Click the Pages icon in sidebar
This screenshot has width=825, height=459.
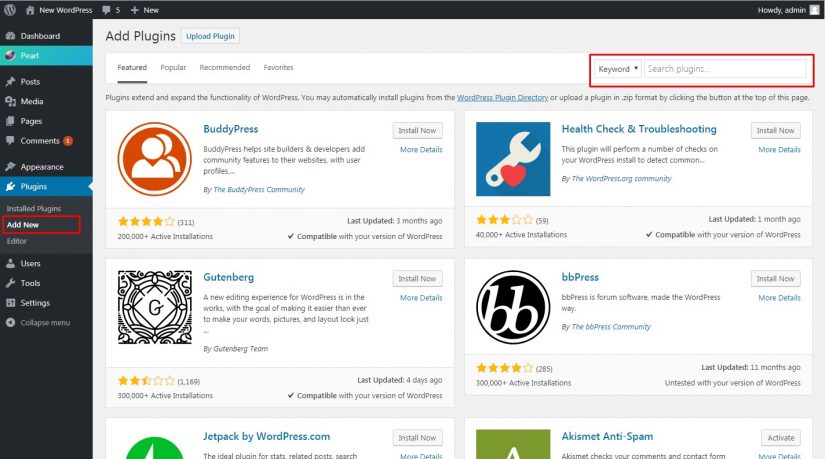10,121
